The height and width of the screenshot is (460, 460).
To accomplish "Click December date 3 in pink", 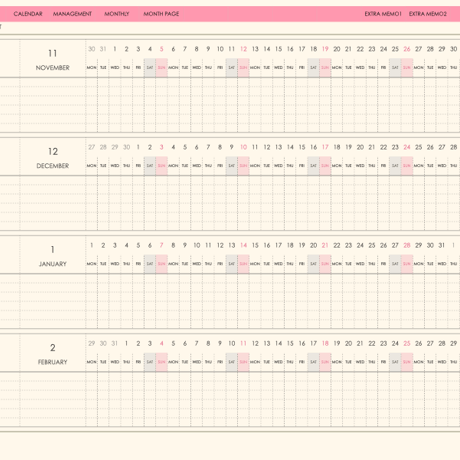I will tap(162, 147).
